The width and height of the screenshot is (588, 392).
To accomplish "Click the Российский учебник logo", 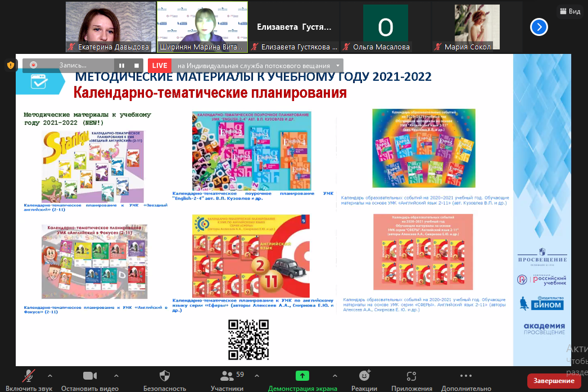I will click(542, 280).
